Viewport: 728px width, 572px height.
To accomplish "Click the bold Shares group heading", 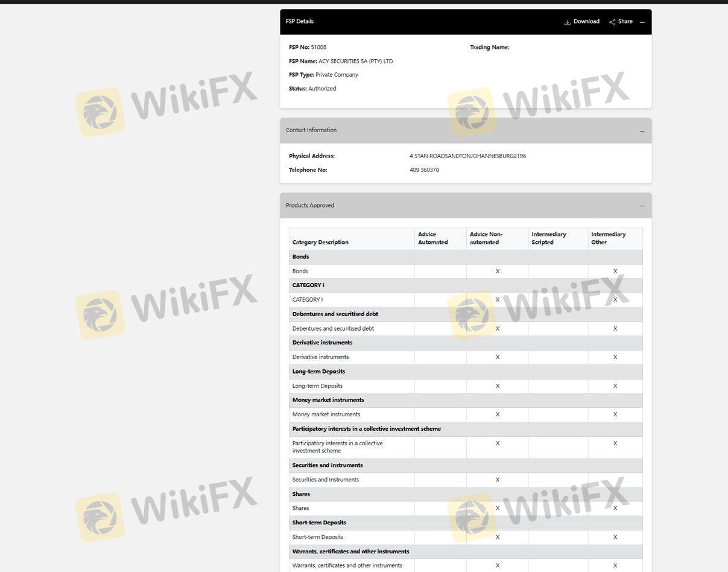I will pos(301,494).
